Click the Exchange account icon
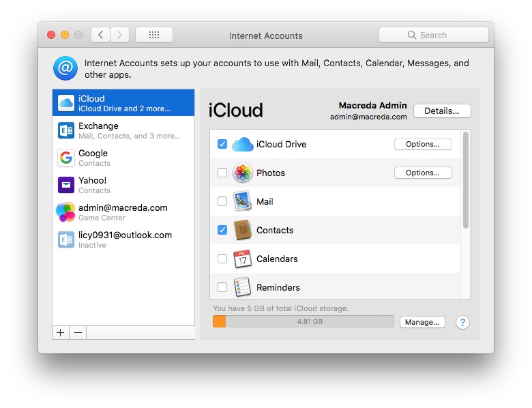Image resolution: width=532 pixels, height=408 pixels. tap(66, 130)
